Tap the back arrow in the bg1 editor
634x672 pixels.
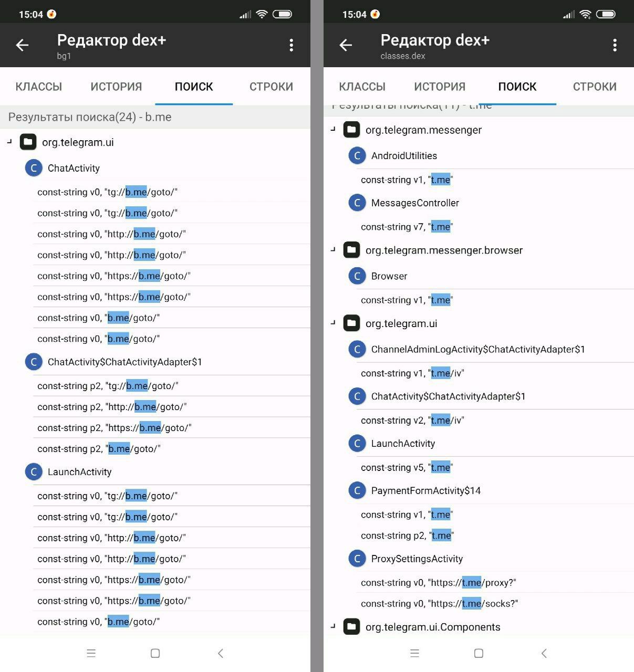pyautogui.click(x=22, y=45)
